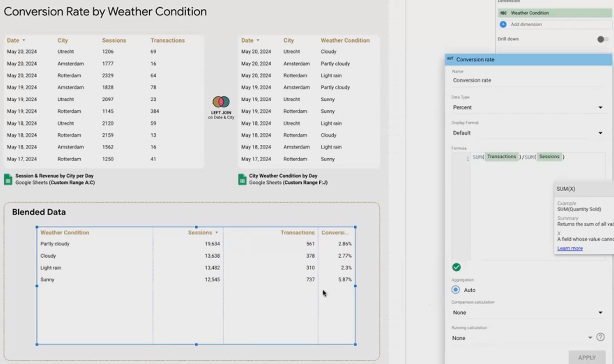Image resolution: width=614 pixels, height=364 pixels.
Task: Click Google Sheets icon for City Weather source
Action: click(242, 179)
